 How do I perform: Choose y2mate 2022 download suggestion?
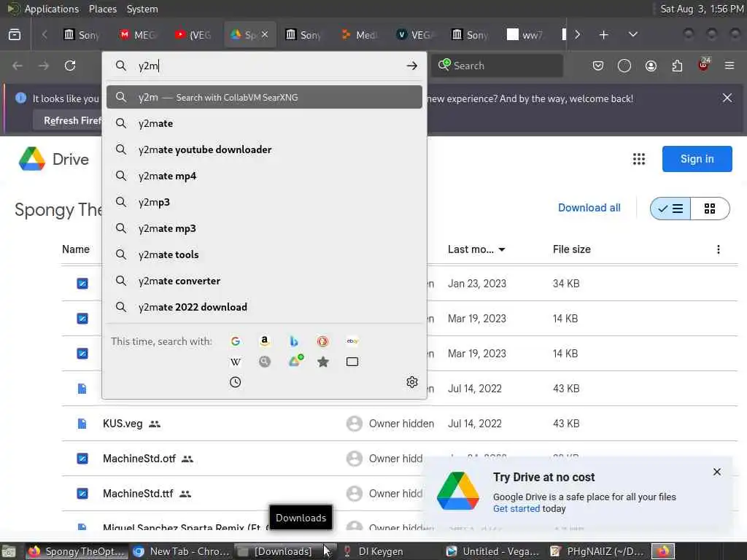[264, 307]
